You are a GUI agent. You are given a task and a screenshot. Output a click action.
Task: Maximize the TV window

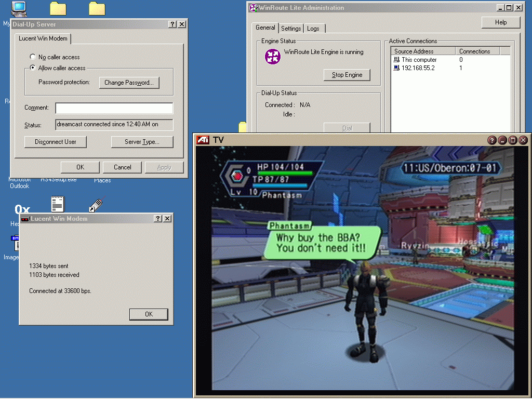point(513,140)
